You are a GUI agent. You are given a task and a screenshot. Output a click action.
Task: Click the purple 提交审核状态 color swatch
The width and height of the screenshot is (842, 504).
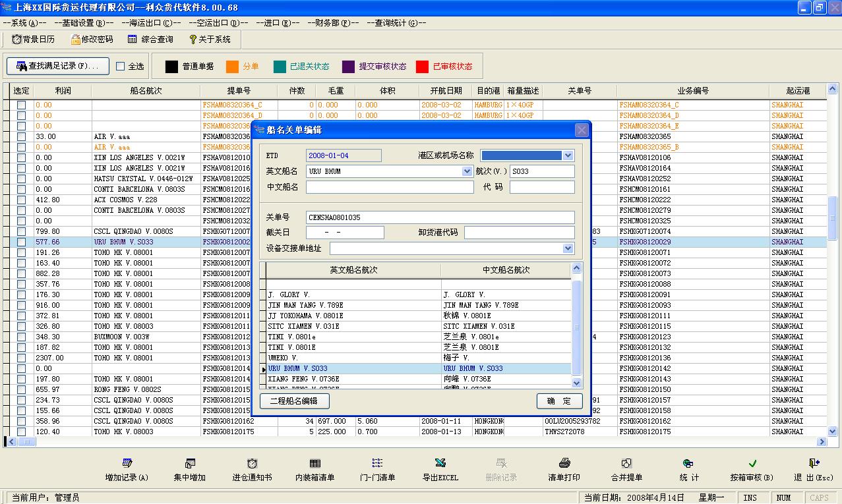pyautogui.click(x=349, y=67)
